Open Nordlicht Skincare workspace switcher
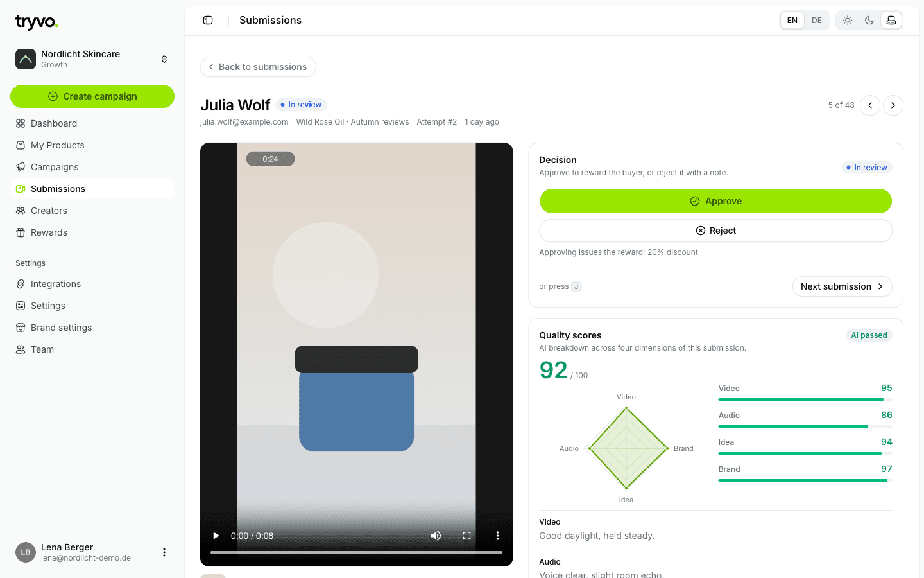The width and height of the screenshot is (924, 578). pos(92,59)
